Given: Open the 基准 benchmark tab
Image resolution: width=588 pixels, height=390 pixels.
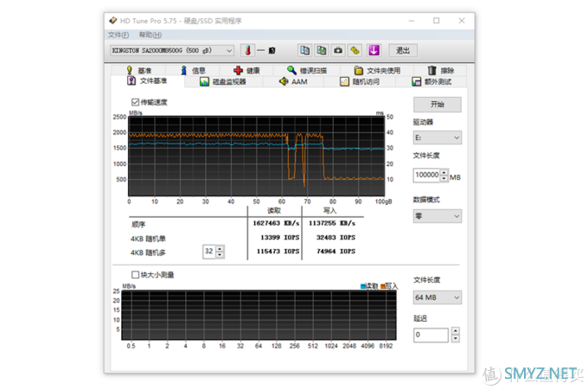Looking at the screenshot, I should click(139, 71).
